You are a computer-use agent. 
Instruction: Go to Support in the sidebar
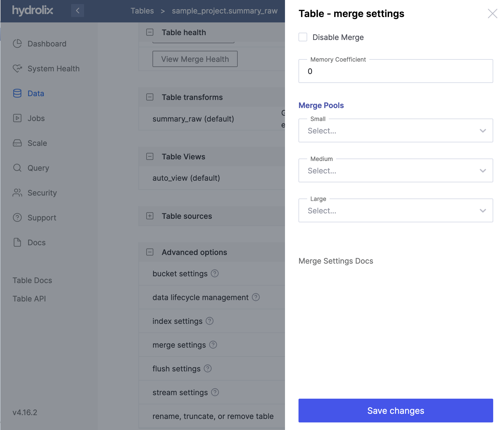coord(42,218)
